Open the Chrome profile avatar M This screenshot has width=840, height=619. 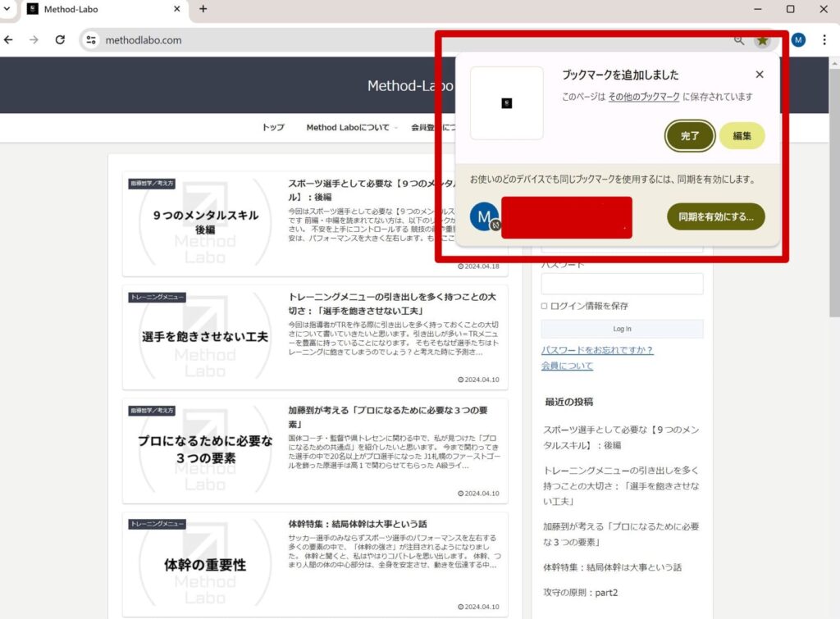(798, 39)
